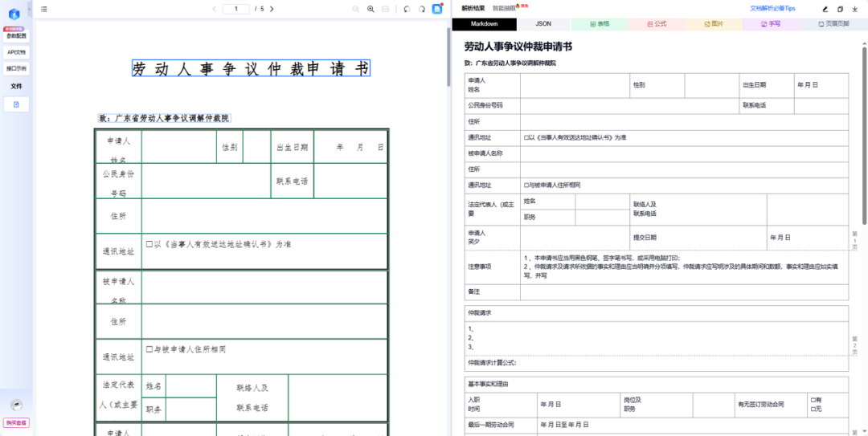The height and width of the screenshot is (436, 868).
Task: Click the 参数配置 button
Action: coord(16,36)
